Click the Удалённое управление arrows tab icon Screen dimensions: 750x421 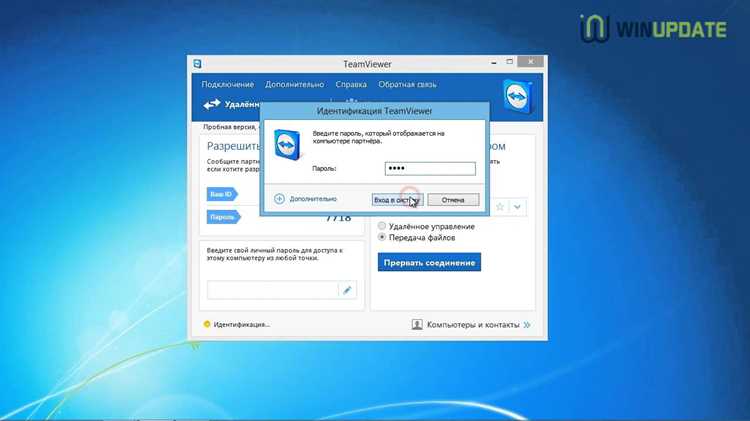[212, 104]
